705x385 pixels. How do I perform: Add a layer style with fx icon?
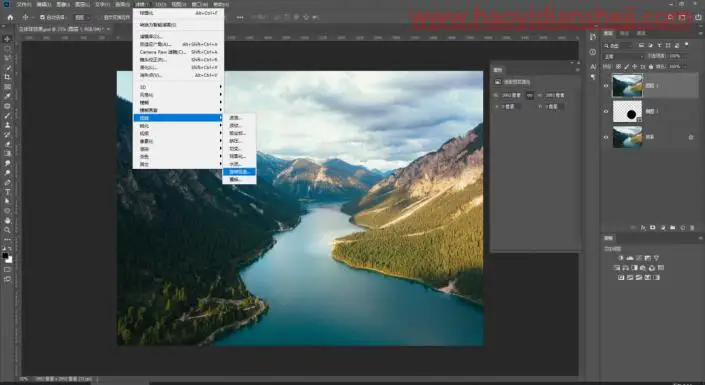tap(643, 228)
